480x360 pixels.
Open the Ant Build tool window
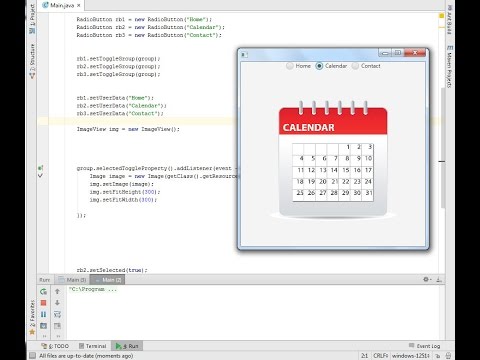[449, 19]
